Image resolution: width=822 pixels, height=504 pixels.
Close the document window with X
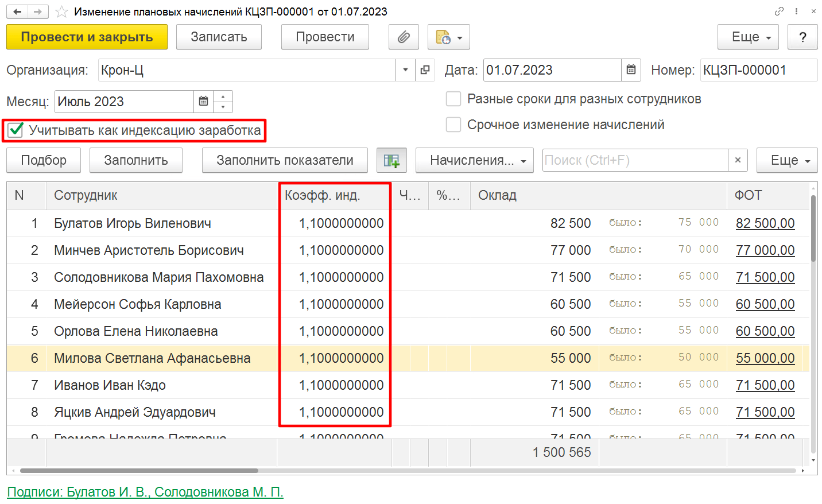coord(813,11)
